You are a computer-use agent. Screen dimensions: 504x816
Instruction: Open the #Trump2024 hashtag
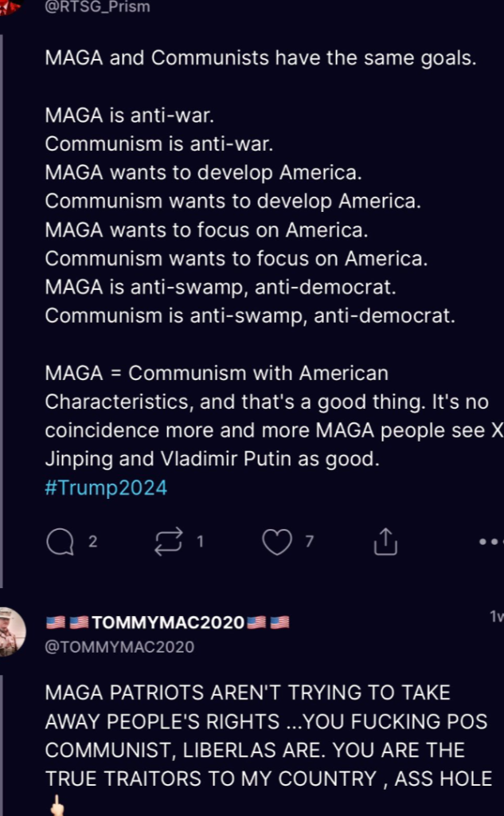coord(106,488)
